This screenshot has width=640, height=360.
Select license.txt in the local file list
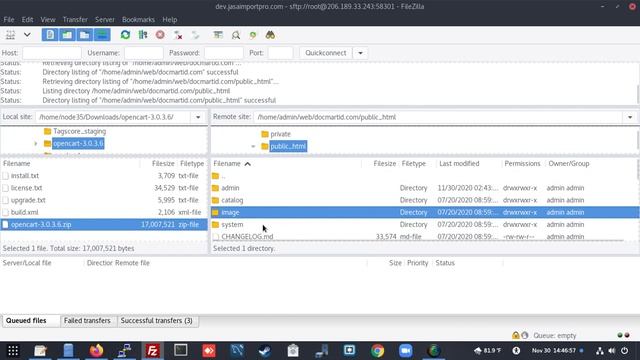coord(104,188)
